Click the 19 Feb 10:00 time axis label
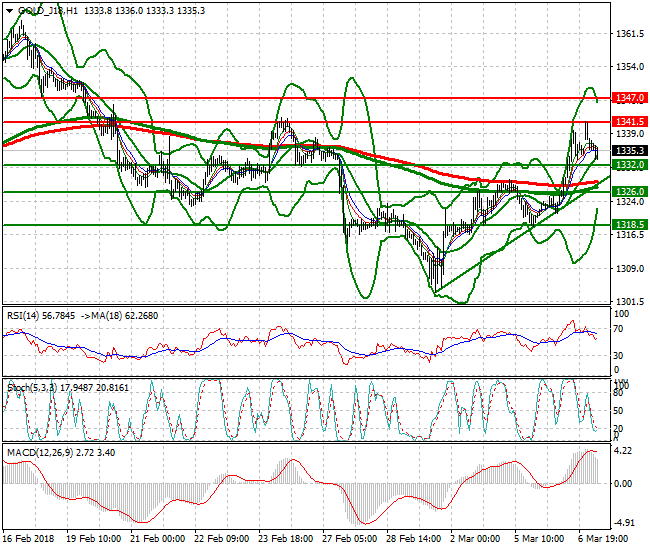 coord(94,539)
